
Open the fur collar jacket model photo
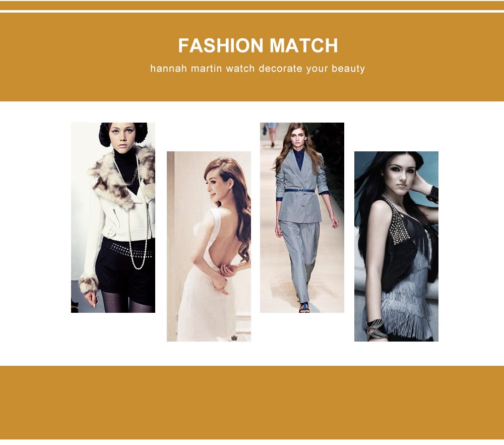(113, 217)
